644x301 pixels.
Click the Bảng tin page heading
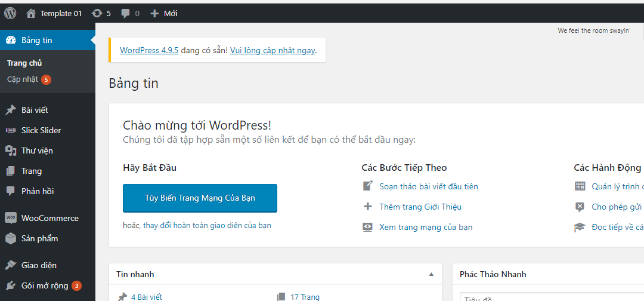coord(134,84)
